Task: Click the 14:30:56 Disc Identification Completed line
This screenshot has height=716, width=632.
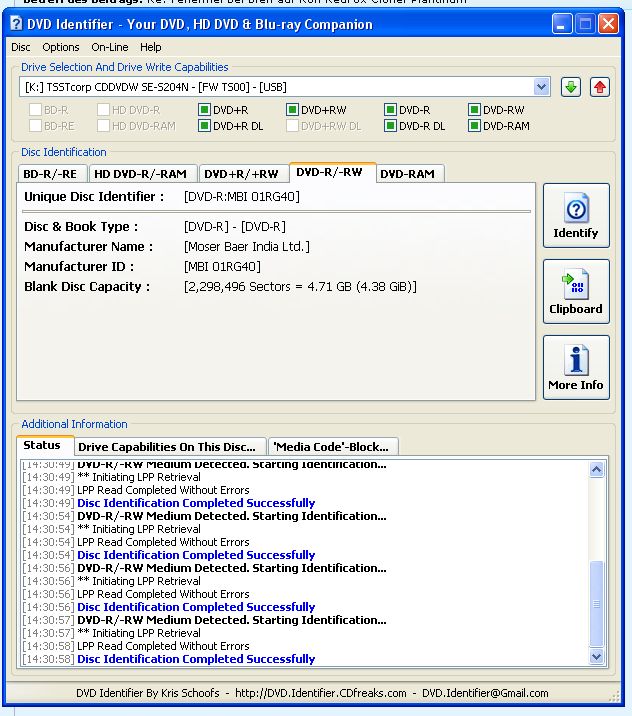Action: [169, 607]
